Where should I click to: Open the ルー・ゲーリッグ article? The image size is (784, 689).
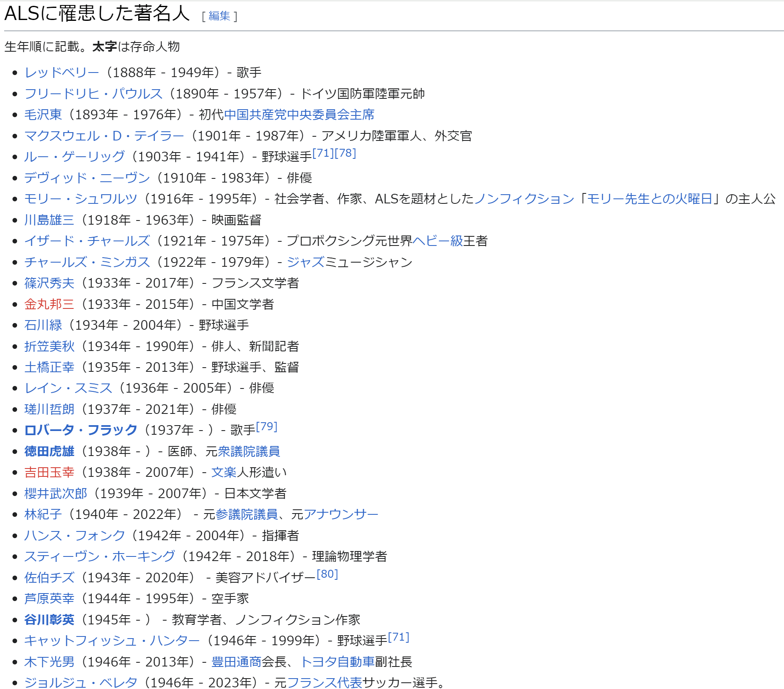pyautogui.click(x=74, y=157)
